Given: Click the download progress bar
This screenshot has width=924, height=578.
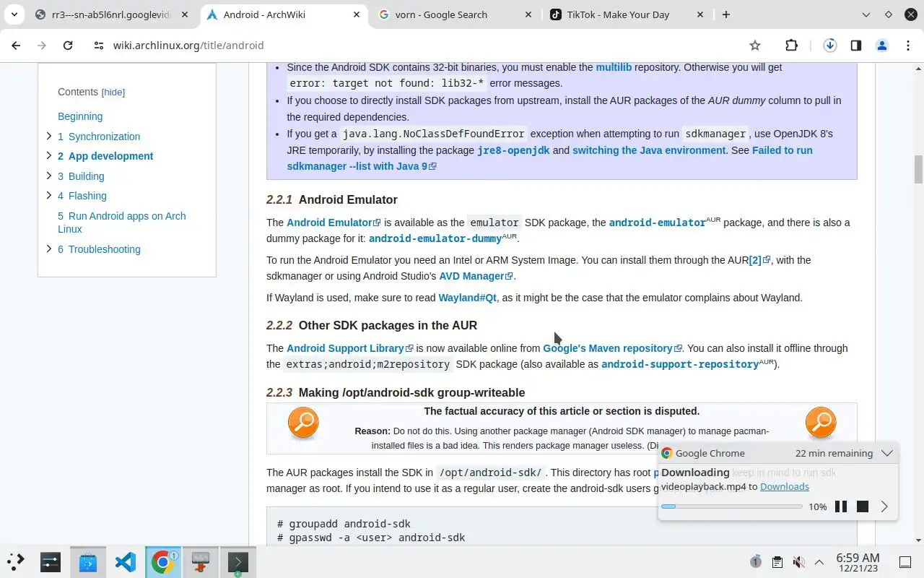Looking at the screenshot, I should coord(731,506).
